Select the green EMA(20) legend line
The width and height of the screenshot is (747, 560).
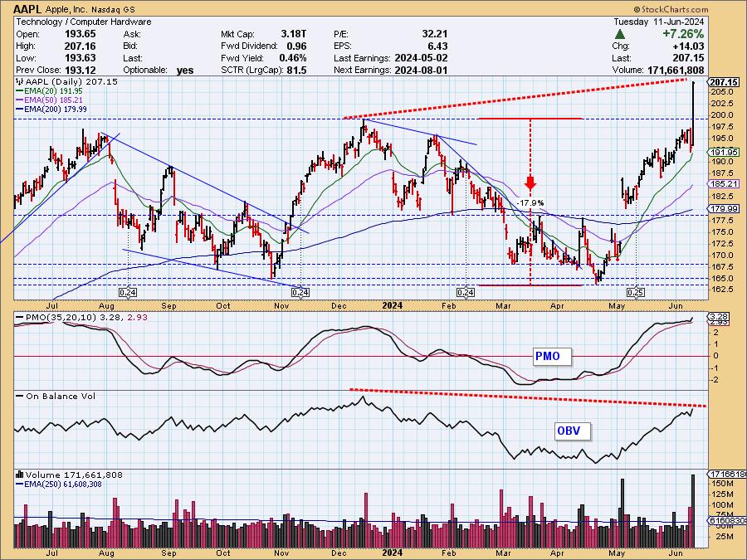pyautogui.click(x=20, y=91)
